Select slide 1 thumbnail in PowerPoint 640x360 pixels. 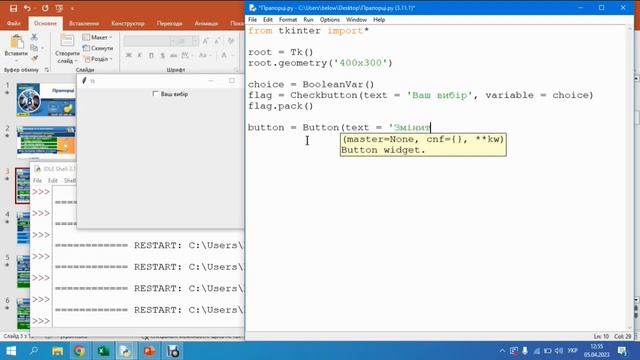(46, 100)
